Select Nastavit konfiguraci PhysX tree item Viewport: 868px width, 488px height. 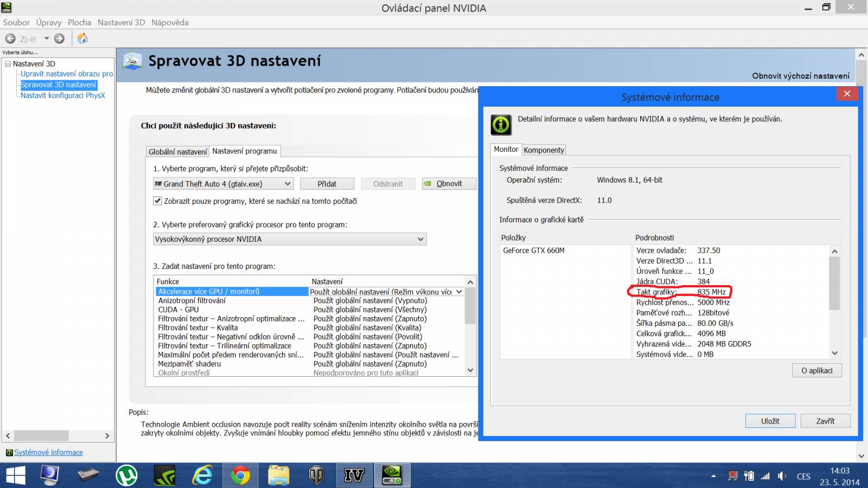pos(63,95)
